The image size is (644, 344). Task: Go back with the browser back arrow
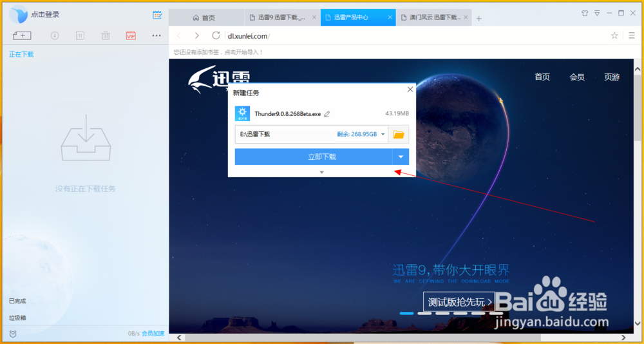point(178,36)
